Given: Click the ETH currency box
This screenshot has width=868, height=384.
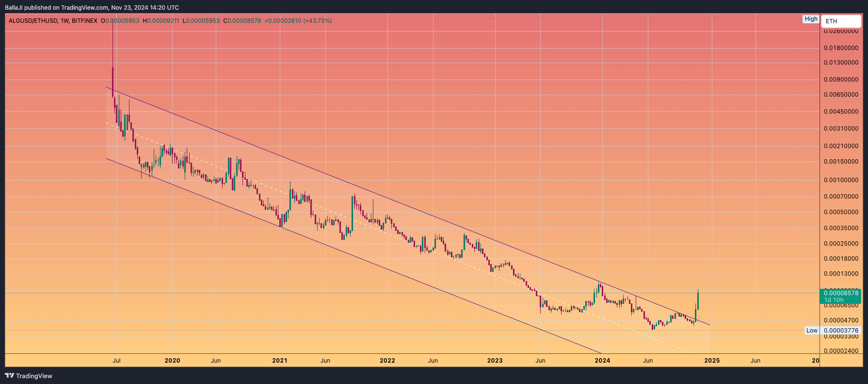Looking at the screenshot, I should pos(842,21).
